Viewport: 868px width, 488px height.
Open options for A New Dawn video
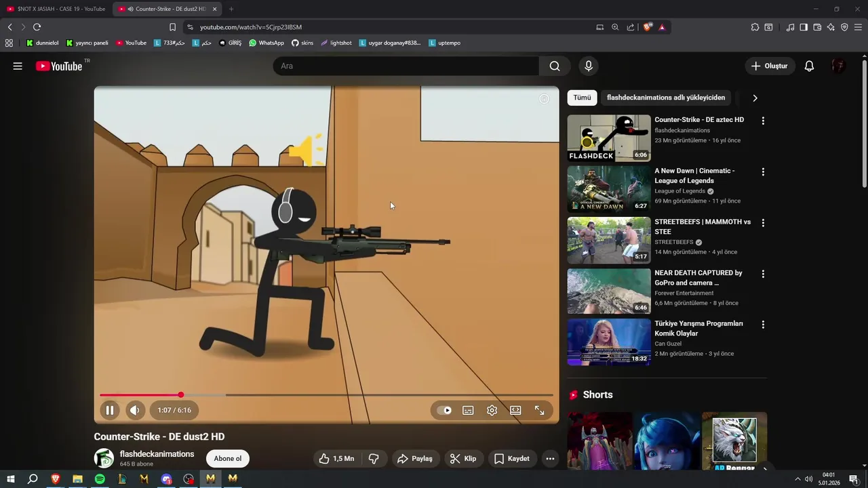pyautogui.click(x=763, y=172)
